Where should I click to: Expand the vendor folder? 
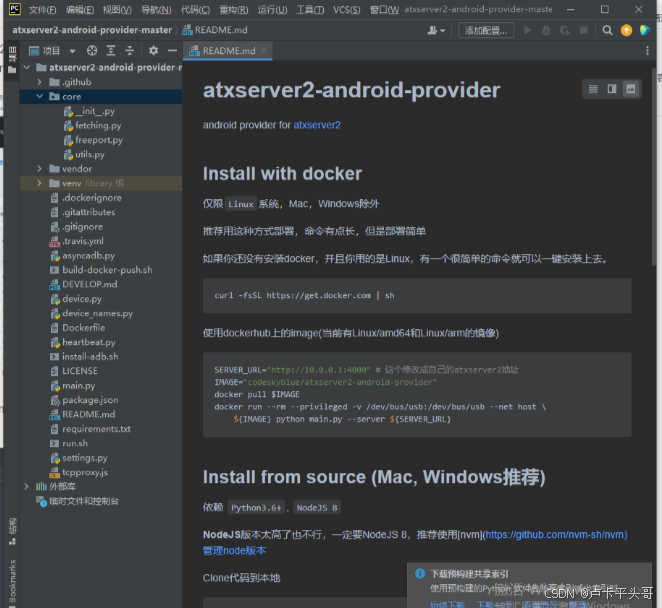coord(39,168)
